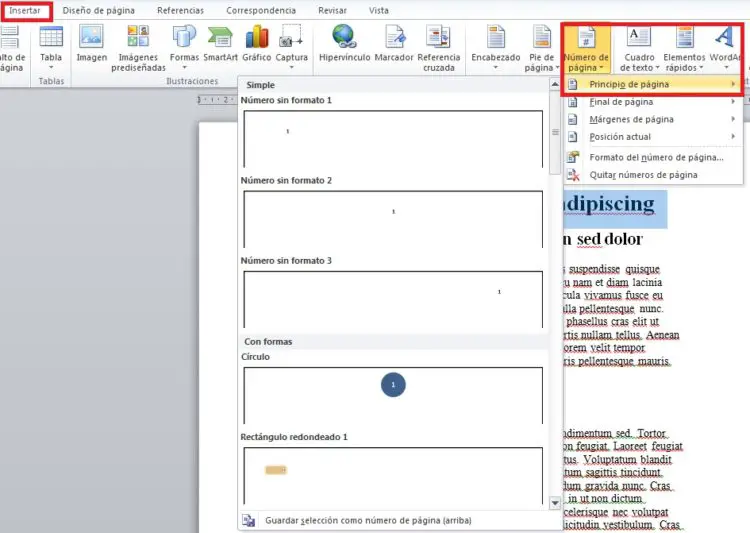Pick the Rectángulo redondeado 1 style
The width and height of the screenshot is (750, 533).
[x=393, y=476]
